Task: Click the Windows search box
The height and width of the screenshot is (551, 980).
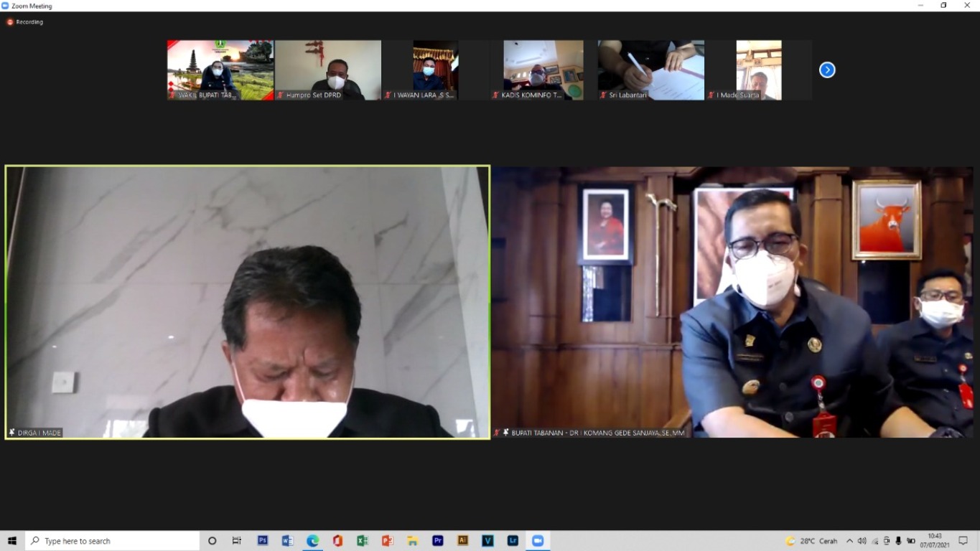Action: pos(113,541)
